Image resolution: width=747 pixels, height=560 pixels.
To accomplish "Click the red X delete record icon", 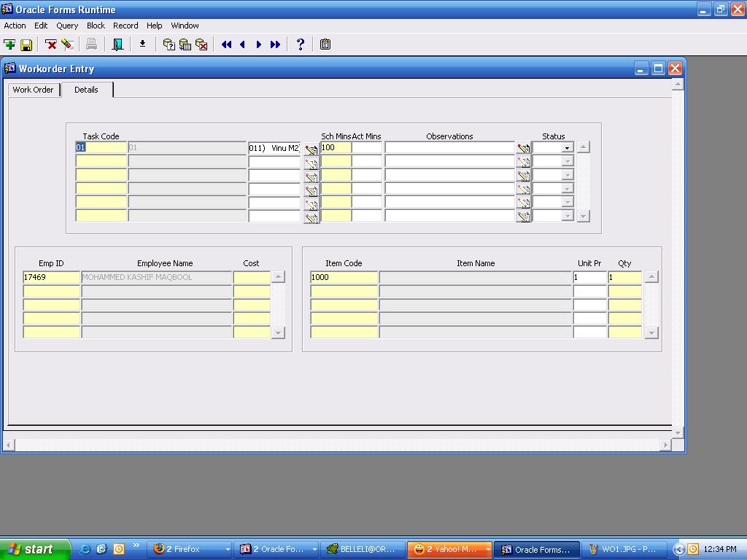I will click(51, 44).
